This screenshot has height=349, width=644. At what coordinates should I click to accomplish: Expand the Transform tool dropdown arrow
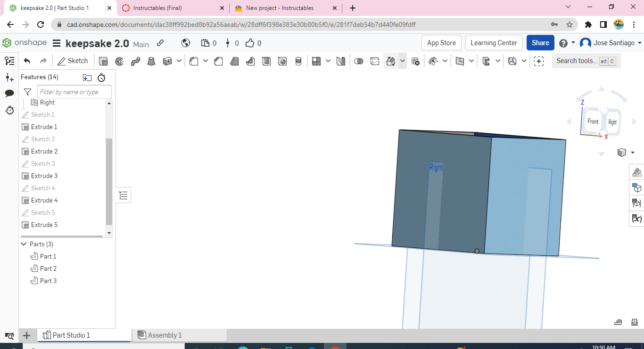(402, 61)
